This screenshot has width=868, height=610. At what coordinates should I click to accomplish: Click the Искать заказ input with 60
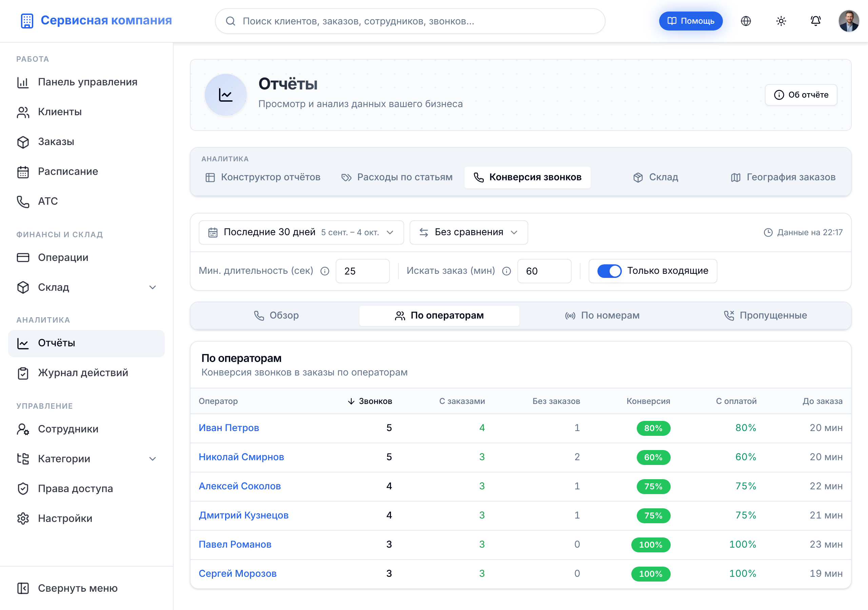pos(544,271)
